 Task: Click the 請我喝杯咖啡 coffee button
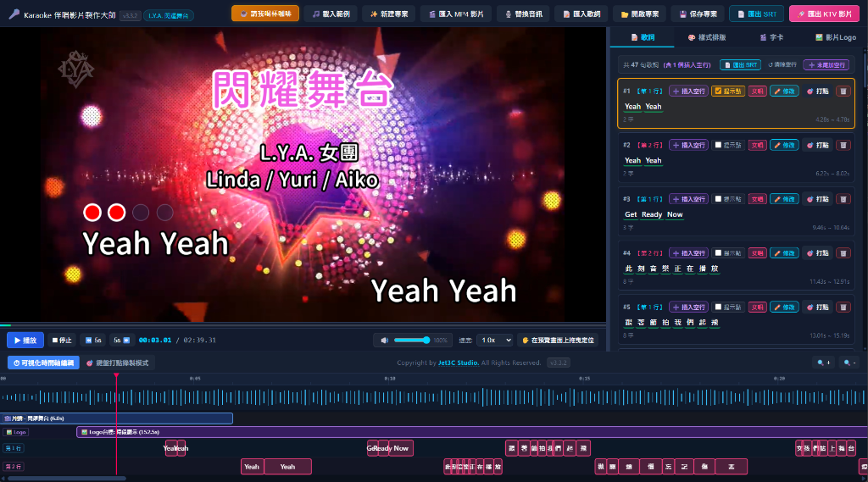pos(265,14)
